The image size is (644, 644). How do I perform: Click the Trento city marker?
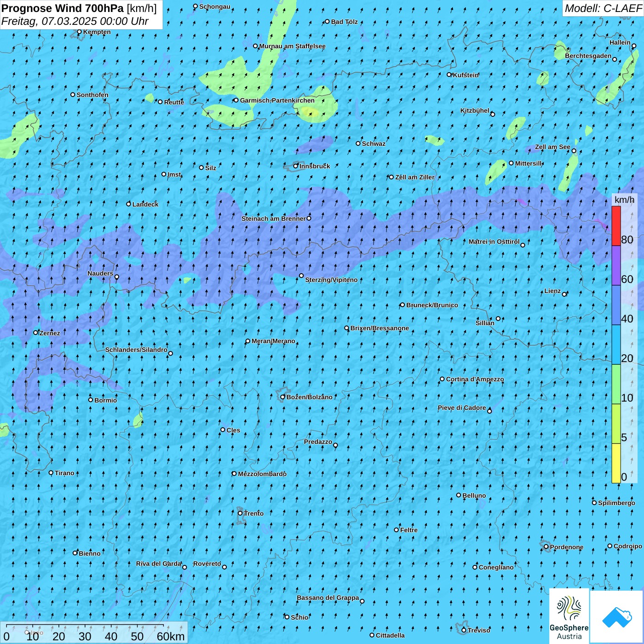240,513
